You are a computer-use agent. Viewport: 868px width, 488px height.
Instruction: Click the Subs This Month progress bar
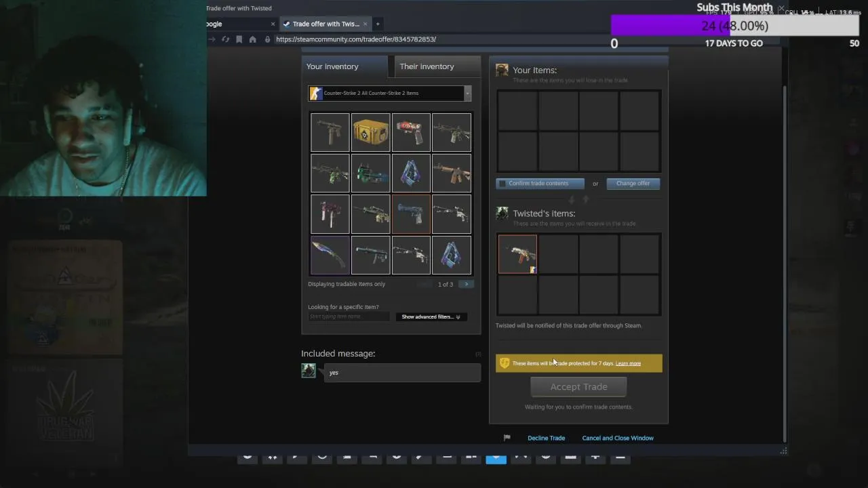click(x=735, y=26)
